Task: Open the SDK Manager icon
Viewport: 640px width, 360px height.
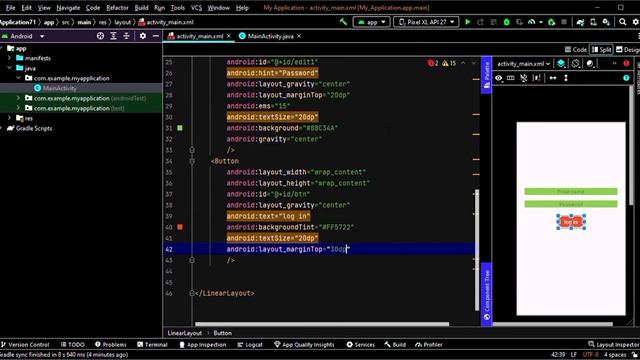Action: click(x=607, y=22)
